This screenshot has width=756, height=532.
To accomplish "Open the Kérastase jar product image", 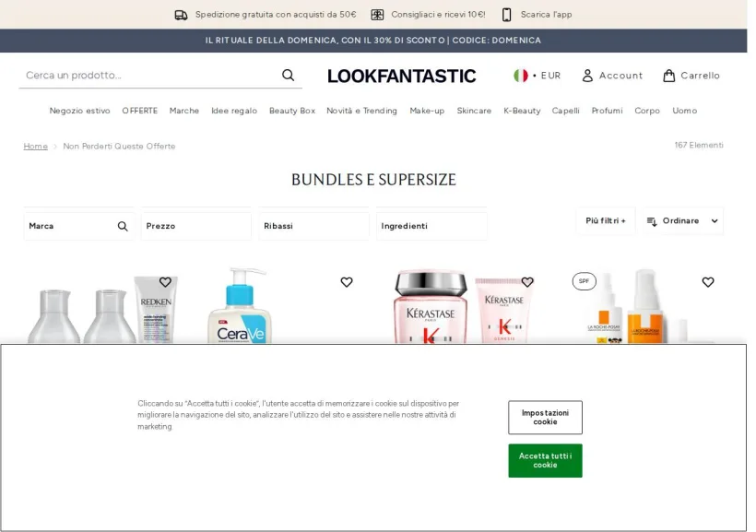I will [x=431, y=307].
